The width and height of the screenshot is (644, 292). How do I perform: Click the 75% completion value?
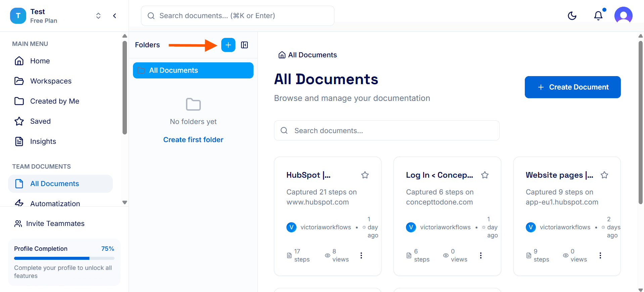click(107, 249)
